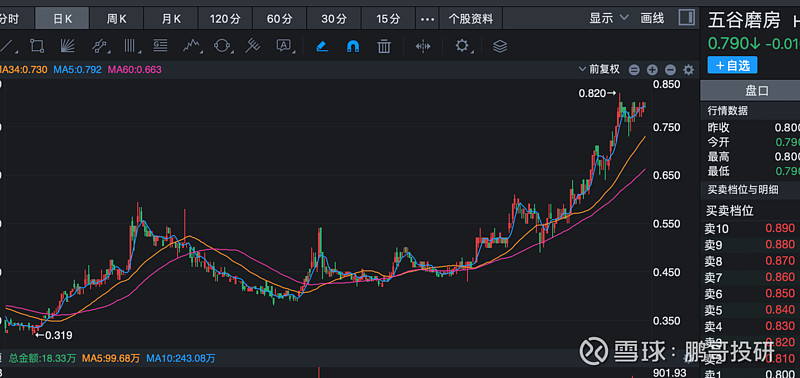Image resolution: width=800 pixels, height=378 pixels.
Task: Click the trash icon to delete drawings
Action: (x=384, y=46)
